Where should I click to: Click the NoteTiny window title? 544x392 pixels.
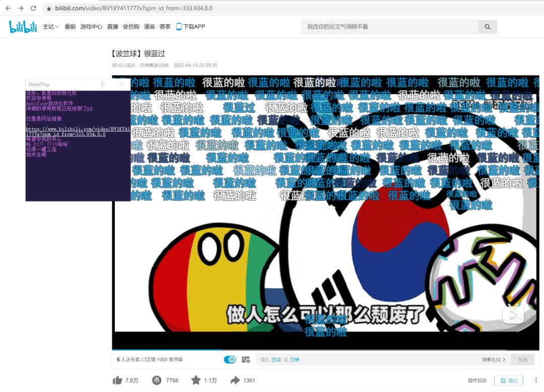39,84
